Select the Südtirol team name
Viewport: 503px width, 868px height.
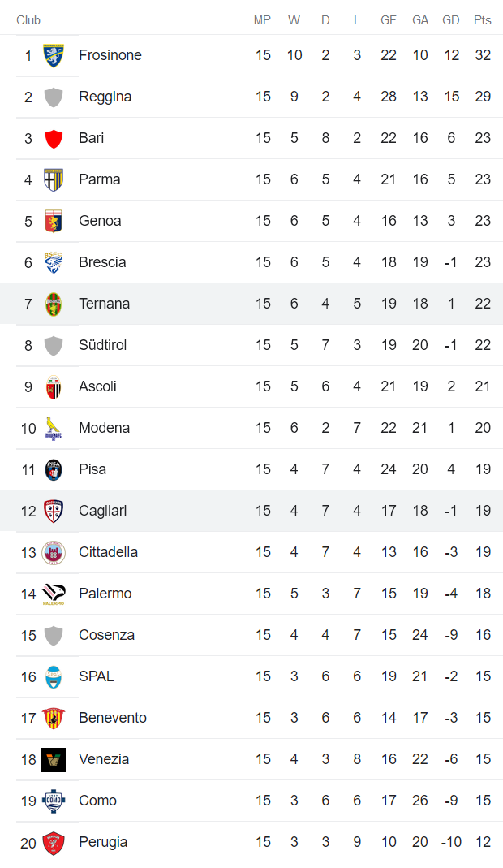(x=102, y=345)
